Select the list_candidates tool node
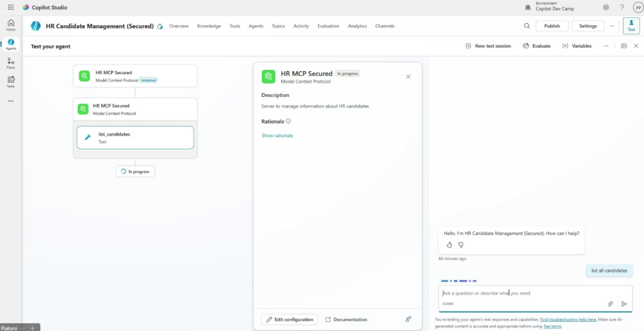Viewport: 644px width, 331px height. pyautogui.click(x=135, y=138)
